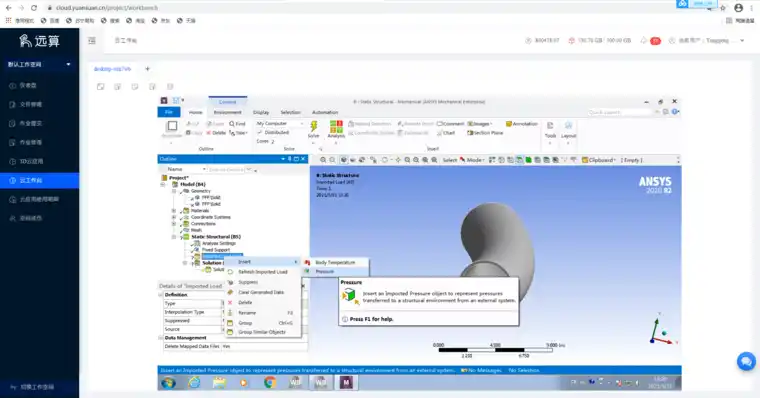Viewport: 760px width, 398px height.
Task: Switch to the Home ribbon tab
Action: pyautogui.click(x=195, y=112)
